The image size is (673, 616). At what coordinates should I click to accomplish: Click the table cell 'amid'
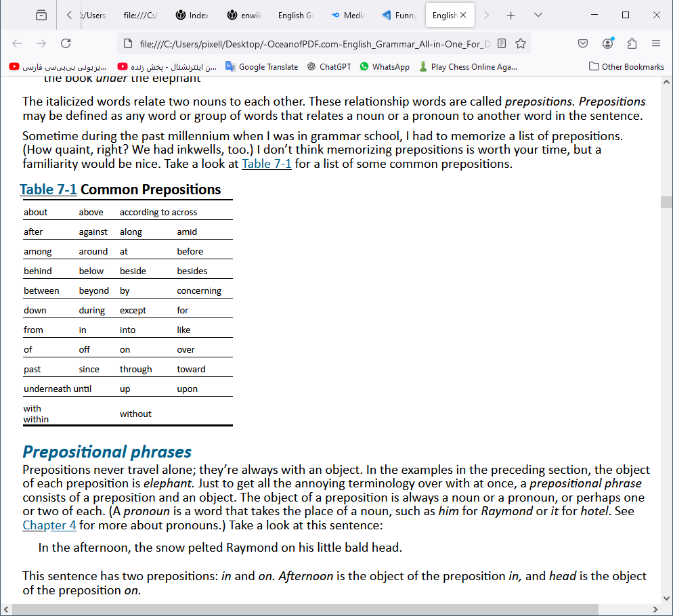click(187, 232)
